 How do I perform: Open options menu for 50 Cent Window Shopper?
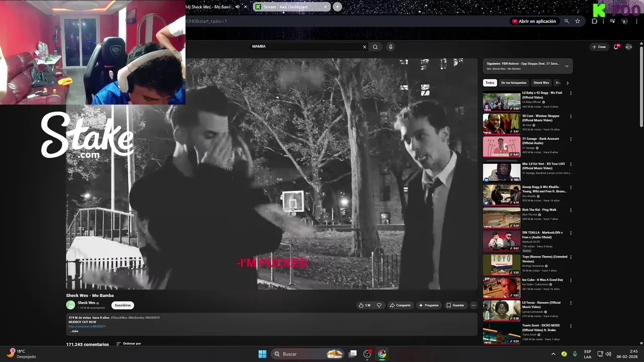(x=571, y=116)
